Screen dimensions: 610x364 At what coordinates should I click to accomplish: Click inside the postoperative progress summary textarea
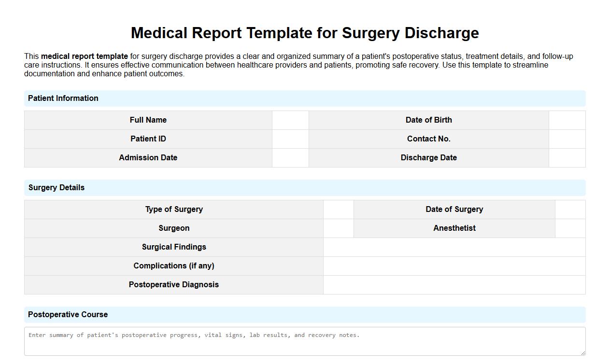tap(304, 340)
